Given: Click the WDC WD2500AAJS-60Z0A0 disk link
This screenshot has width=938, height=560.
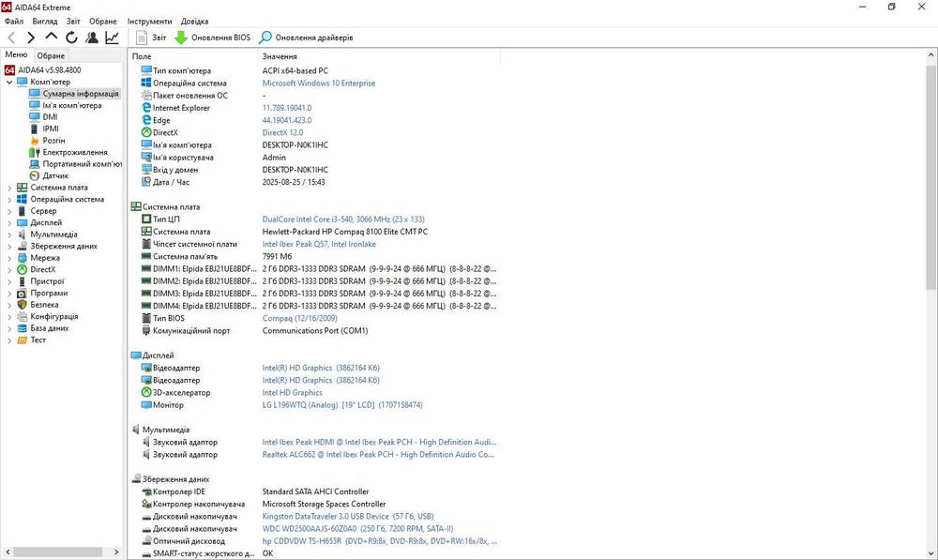Looking at the screenshot, I should point(357,529).
